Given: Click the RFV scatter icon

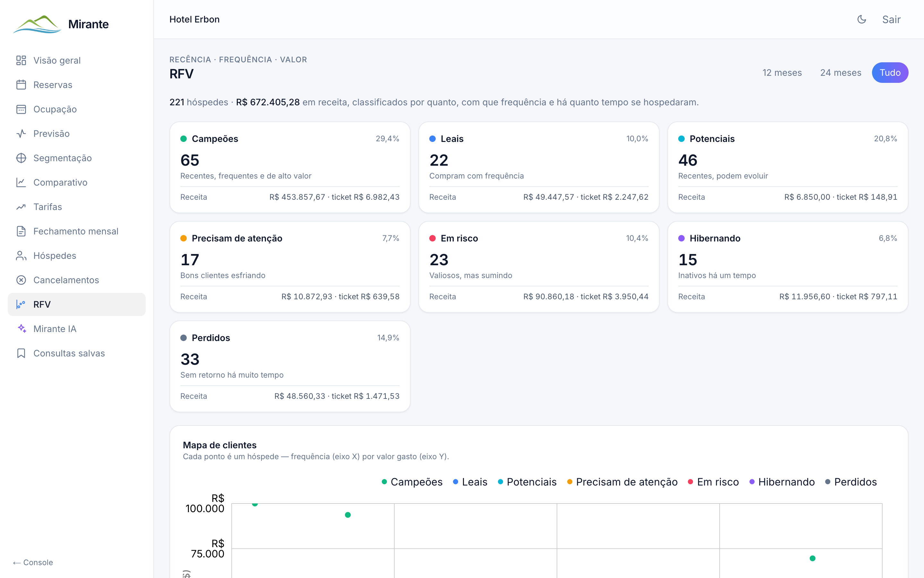Looking at the screenshot, I should pos(21,305).
